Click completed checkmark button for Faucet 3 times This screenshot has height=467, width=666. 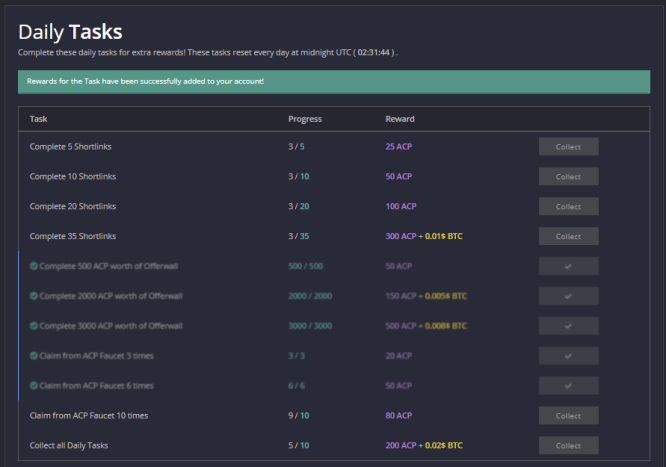pos(568,356)
